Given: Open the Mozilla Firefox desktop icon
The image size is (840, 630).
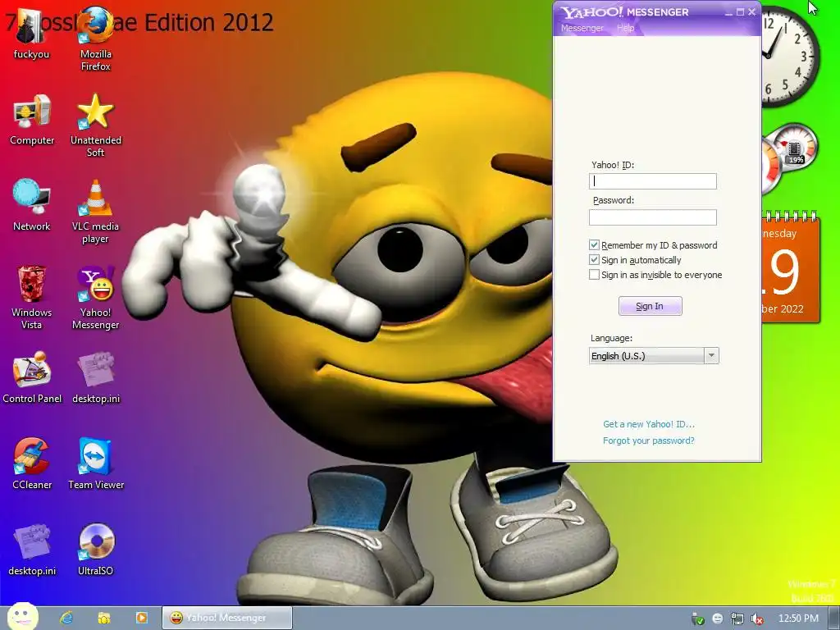Looking at the screenshot, I should 96,39.
